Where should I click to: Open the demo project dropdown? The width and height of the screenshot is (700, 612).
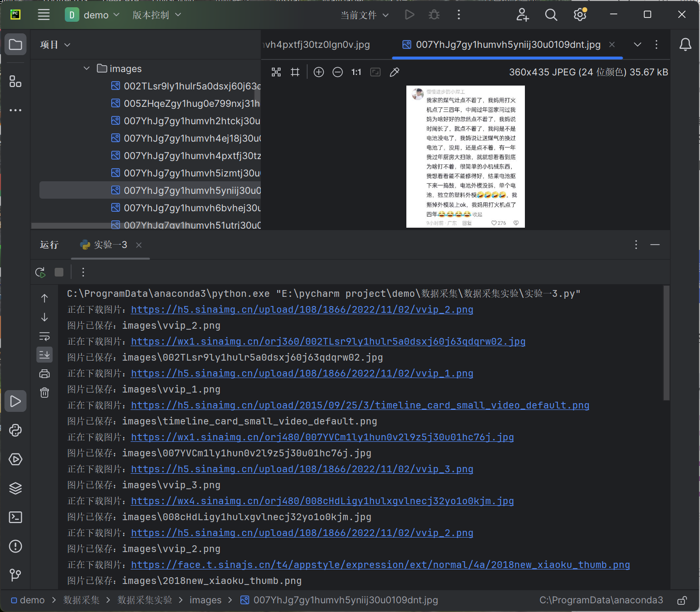(x=92, y=15)
